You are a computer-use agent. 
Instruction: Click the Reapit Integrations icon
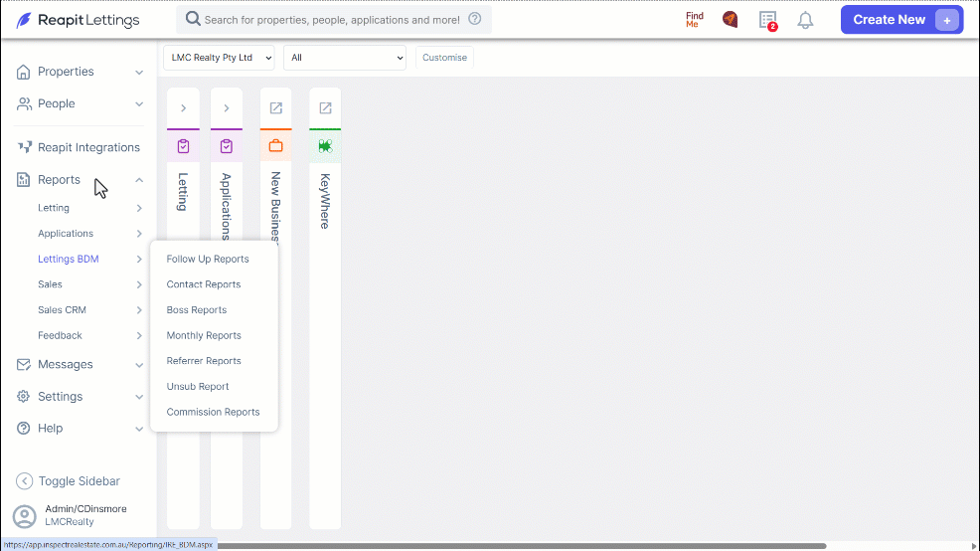tap(25, 147)
